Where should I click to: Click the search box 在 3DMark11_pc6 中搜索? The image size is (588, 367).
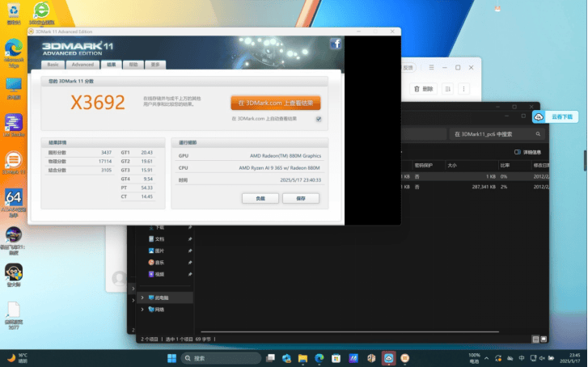click(x=497, y=134)
